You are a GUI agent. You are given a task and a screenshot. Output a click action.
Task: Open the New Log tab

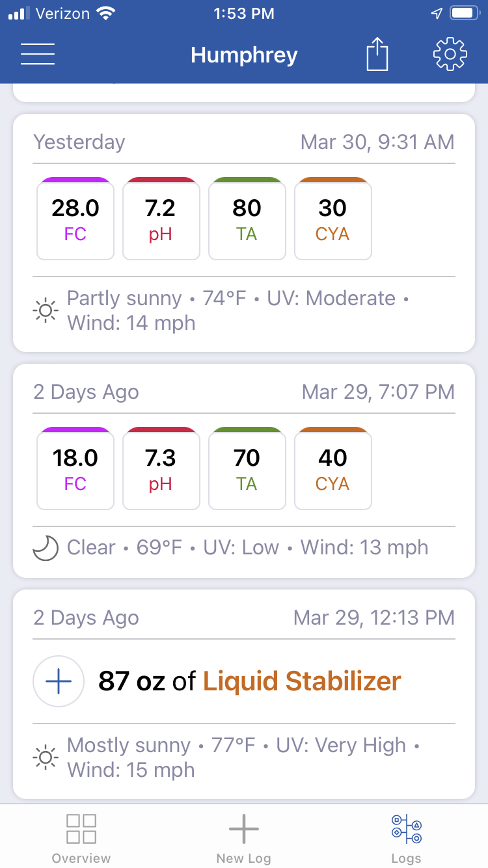[x=244, y=837]
